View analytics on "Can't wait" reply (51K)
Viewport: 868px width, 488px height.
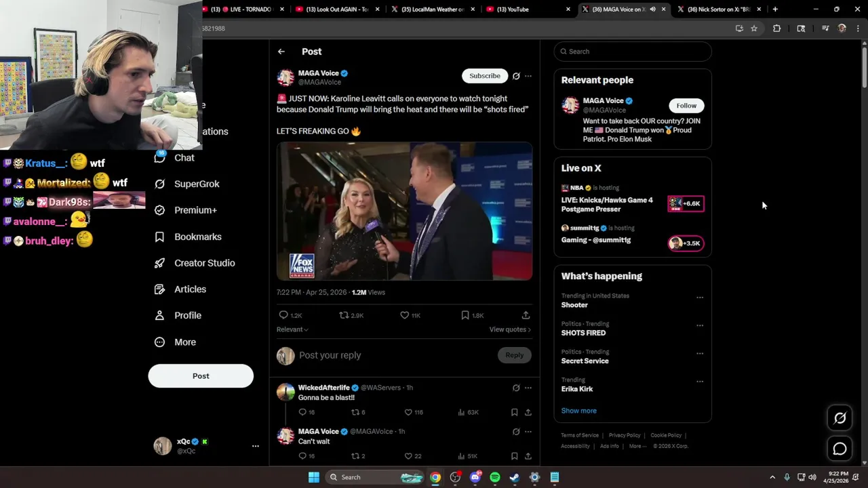[468, 456]
